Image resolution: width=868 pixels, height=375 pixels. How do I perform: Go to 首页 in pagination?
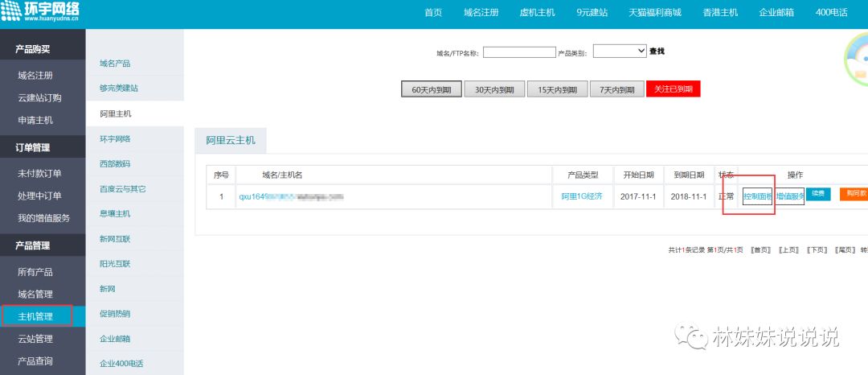click(760, 250)
